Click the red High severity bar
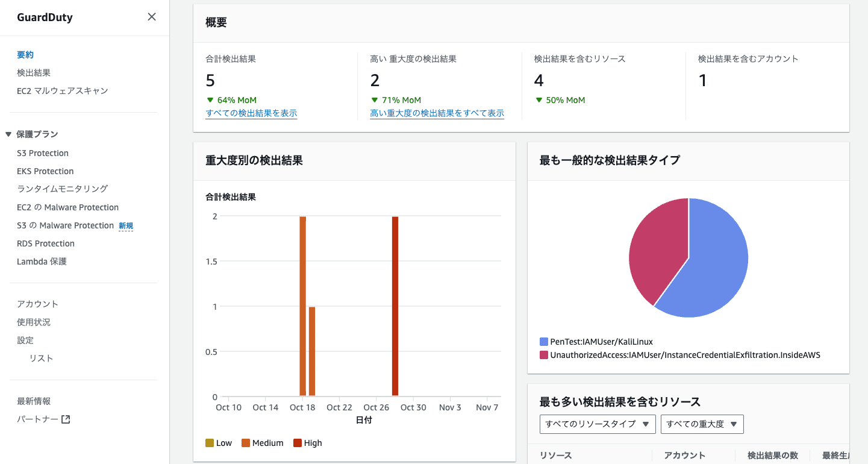This screenshot has width=868, height=464. pos(395,306)
